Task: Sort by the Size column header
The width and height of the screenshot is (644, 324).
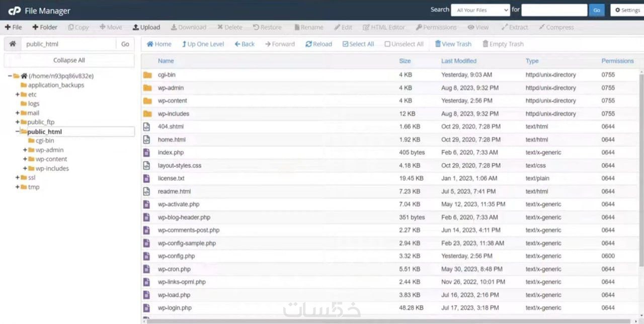Action: tap(405, 61)
